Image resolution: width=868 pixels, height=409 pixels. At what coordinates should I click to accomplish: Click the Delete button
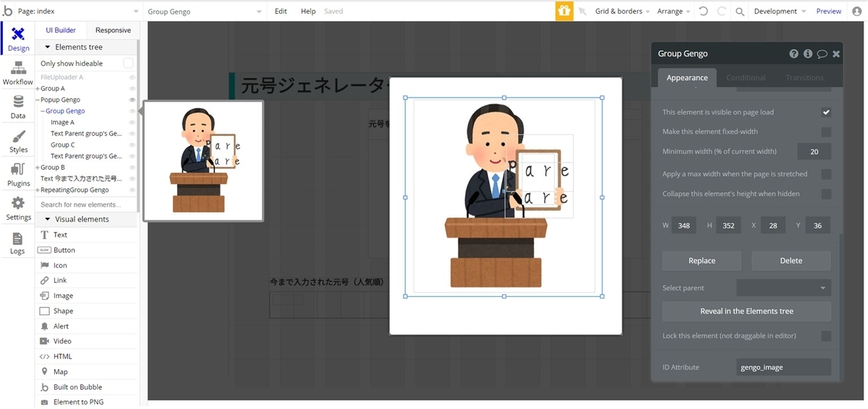791,261
